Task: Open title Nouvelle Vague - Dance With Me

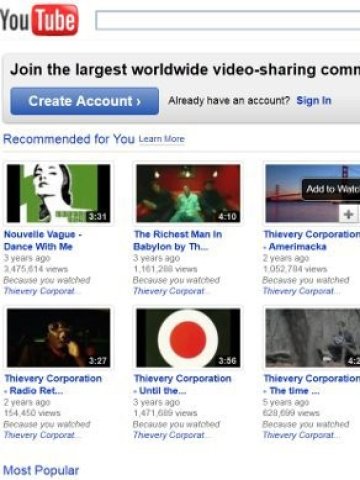Action: click(43, 240)
